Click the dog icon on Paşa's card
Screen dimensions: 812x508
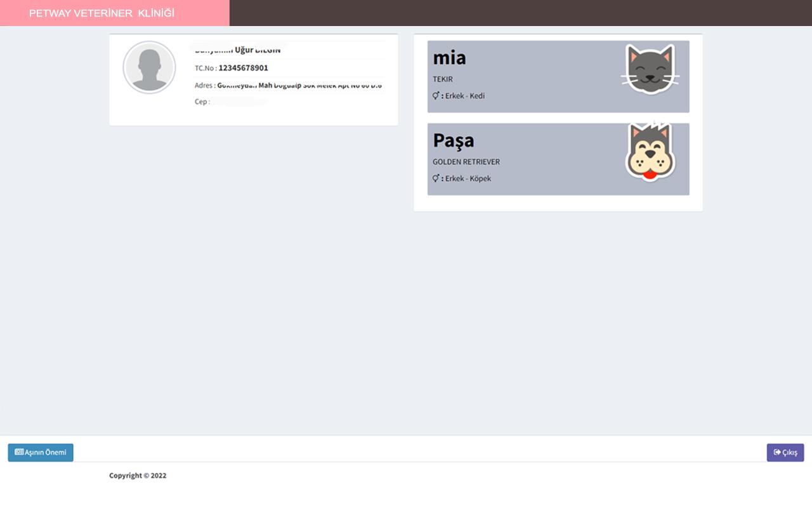click(650, 151)
